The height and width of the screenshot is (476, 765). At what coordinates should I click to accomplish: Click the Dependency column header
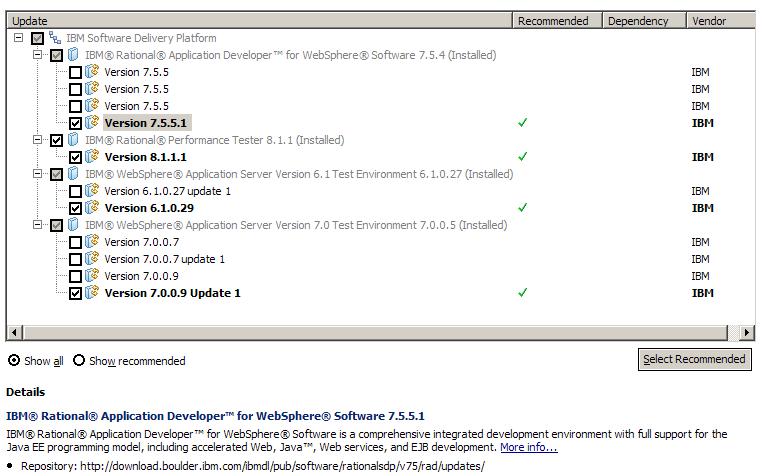pos(644,20)
